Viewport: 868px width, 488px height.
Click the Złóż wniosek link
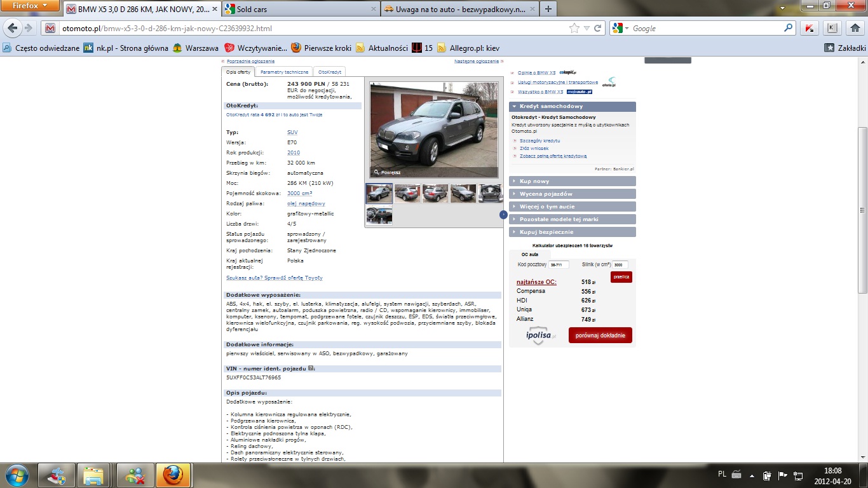[534, 148]
